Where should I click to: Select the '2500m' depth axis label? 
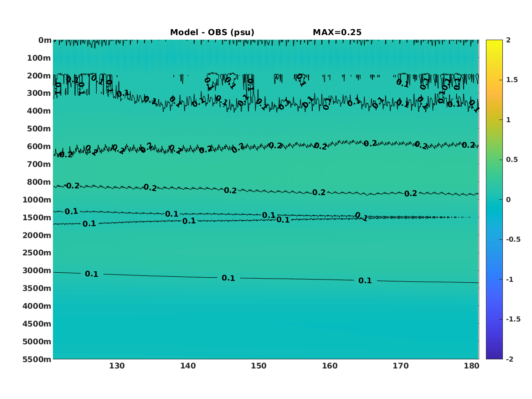37,253
